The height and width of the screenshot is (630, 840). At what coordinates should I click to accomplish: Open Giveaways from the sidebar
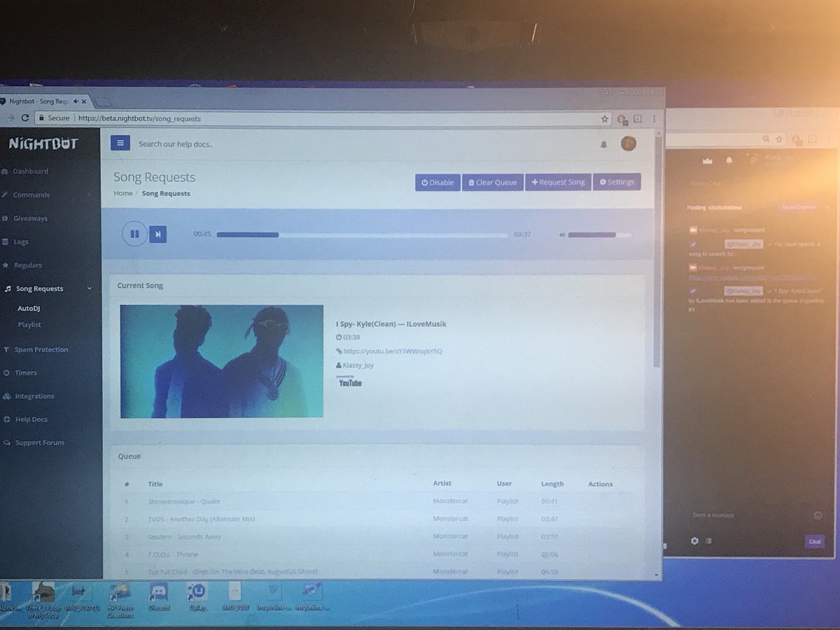(x=25, y=218)
